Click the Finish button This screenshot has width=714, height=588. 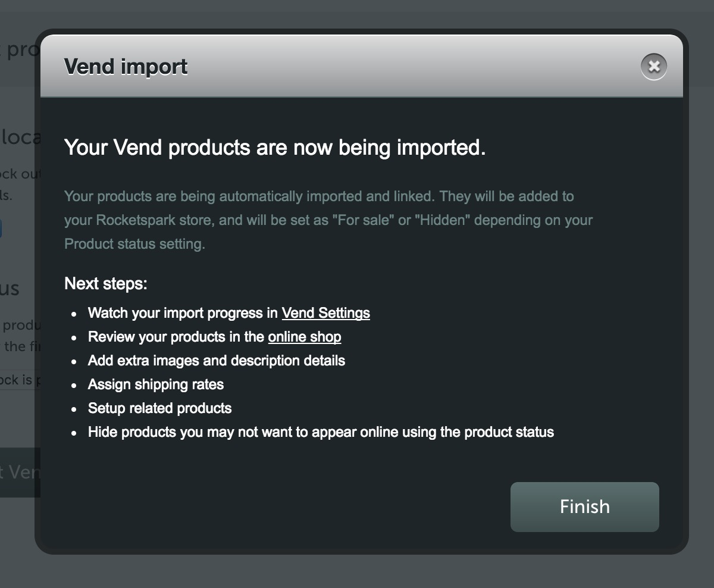584,506
